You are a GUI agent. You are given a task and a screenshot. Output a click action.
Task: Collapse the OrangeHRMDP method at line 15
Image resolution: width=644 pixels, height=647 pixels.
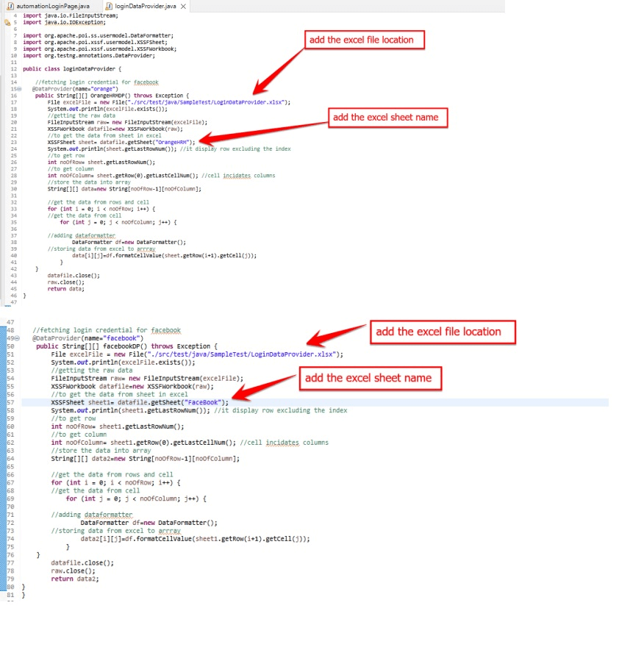pos(19,89)
